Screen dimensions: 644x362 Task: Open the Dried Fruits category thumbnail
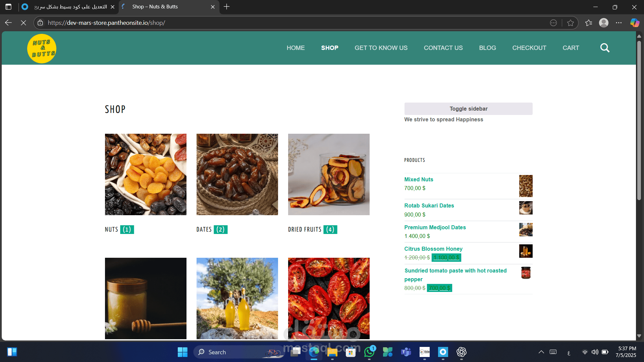(x=328, y=174)
